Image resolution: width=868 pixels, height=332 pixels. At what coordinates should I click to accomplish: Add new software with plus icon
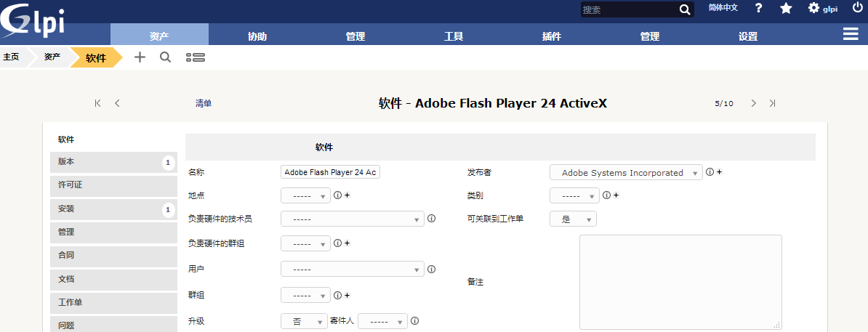pyautogui.click(x=140, y=57)
